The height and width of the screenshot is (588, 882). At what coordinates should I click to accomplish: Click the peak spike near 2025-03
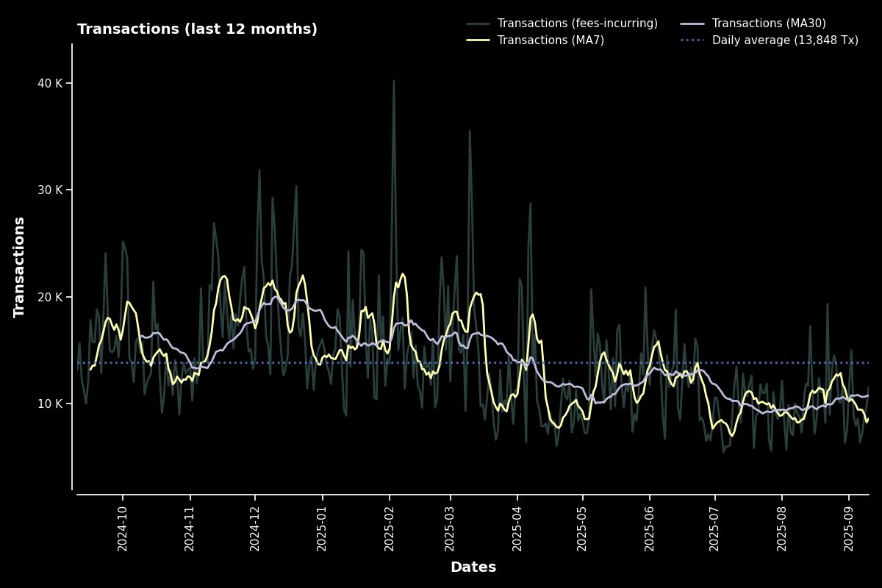click(471, 131)
